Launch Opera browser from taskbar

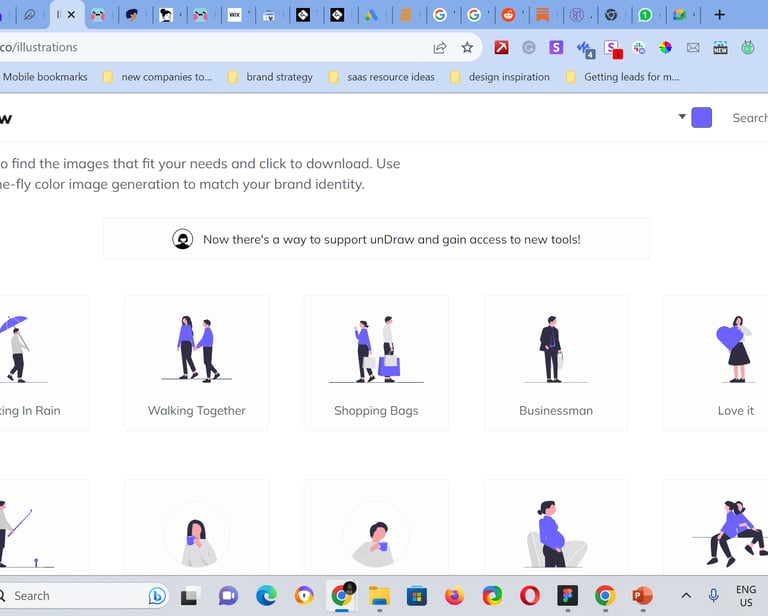pyautogui.click(x=529, y=596)
